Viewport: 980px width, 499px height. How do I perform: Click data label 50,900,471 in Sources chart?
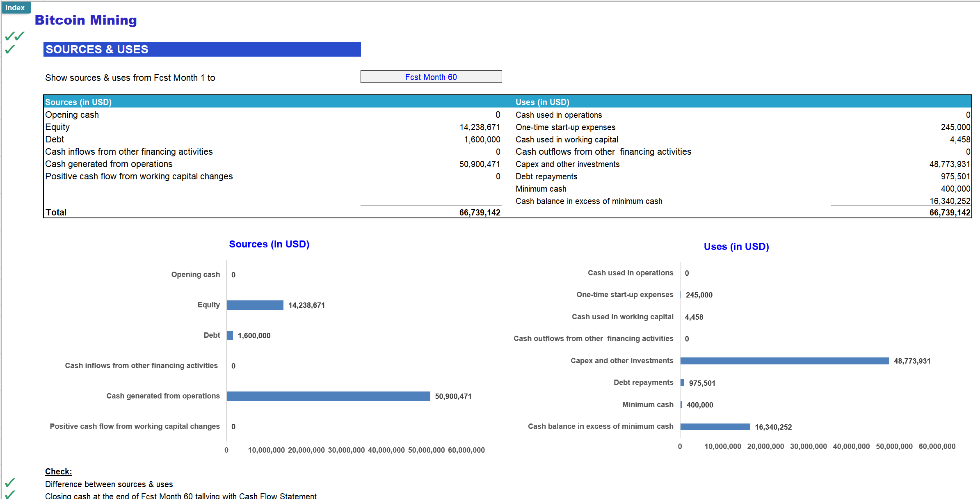pos(453,396)
